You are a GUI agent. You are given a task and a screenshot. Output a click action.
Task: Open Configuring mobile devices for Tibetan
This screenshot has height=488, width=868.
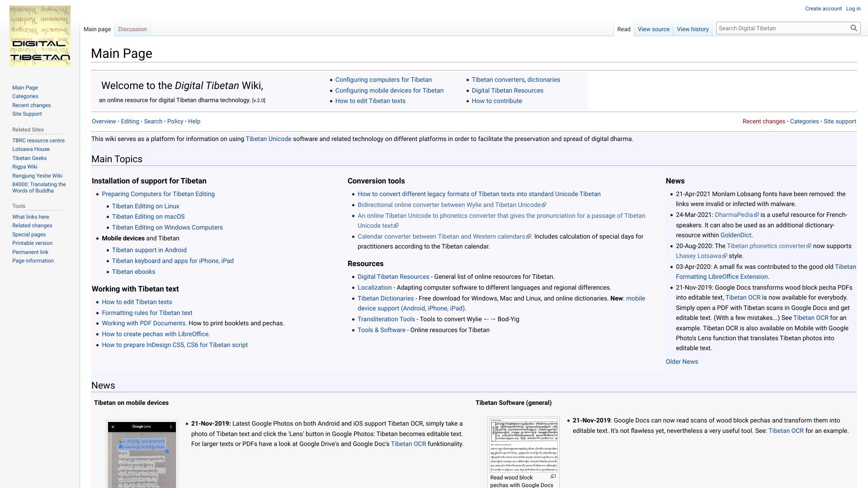pos(389,90)
